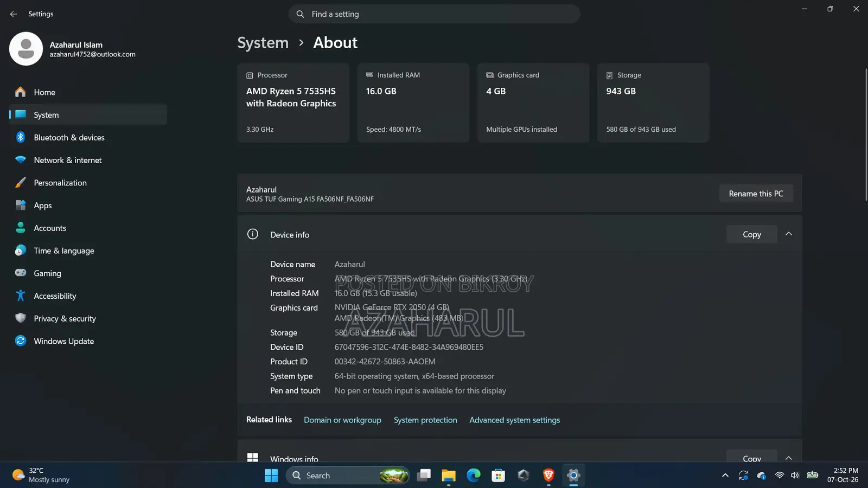Open Privacy & security settings

pyautogui.click(x=88, y=319)
